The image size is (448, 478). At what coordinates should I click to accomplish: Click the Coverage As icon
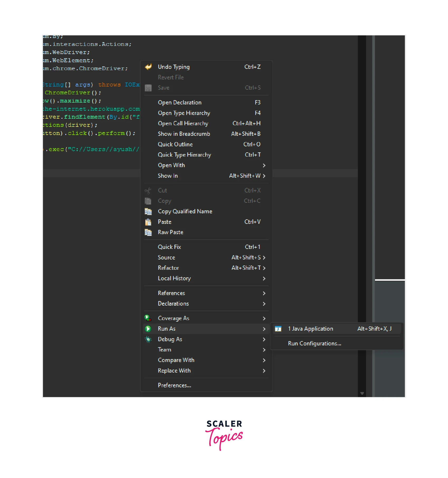click(148, 318)
